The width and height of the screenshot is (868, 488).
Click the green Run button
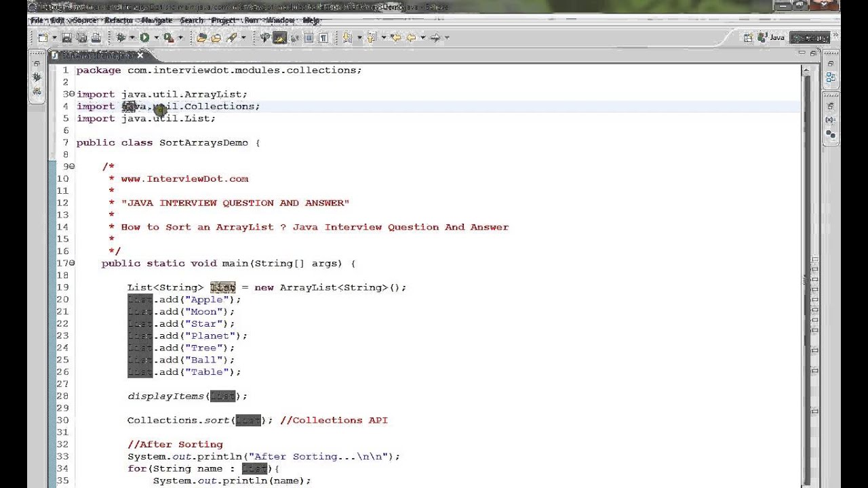[144, 38]
